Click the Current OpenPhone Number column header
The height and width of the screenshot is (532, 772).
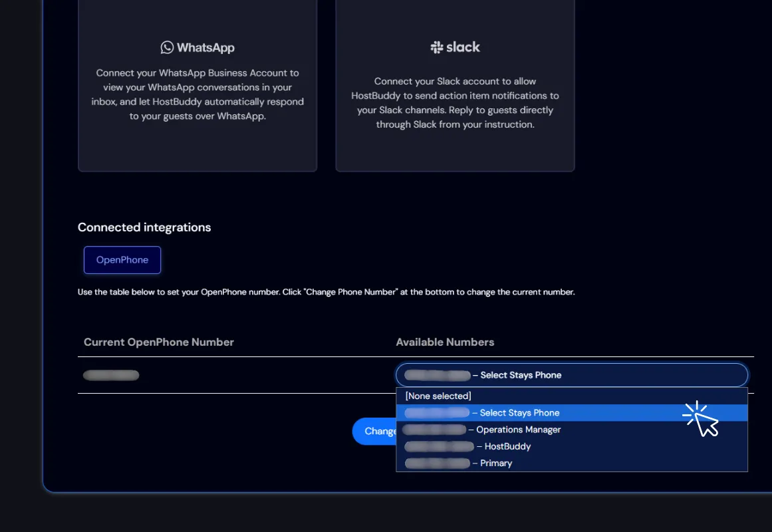click(x=158, y=342)
